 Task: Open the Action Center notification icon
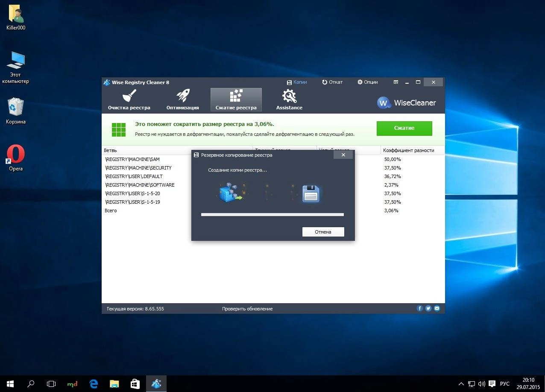pos(492,384)
